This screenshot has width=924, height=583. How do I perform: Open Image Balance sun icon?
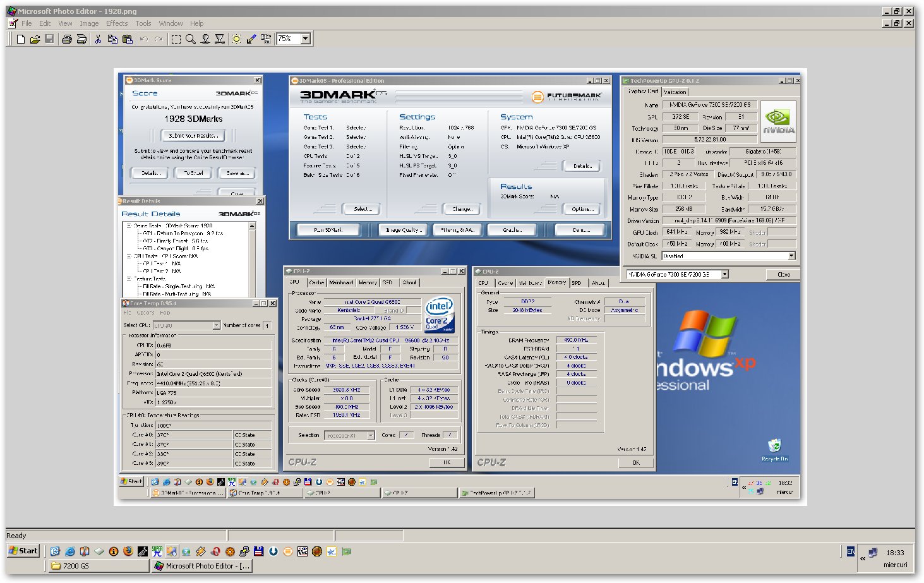pyautogui.click(x=236, y=39)
